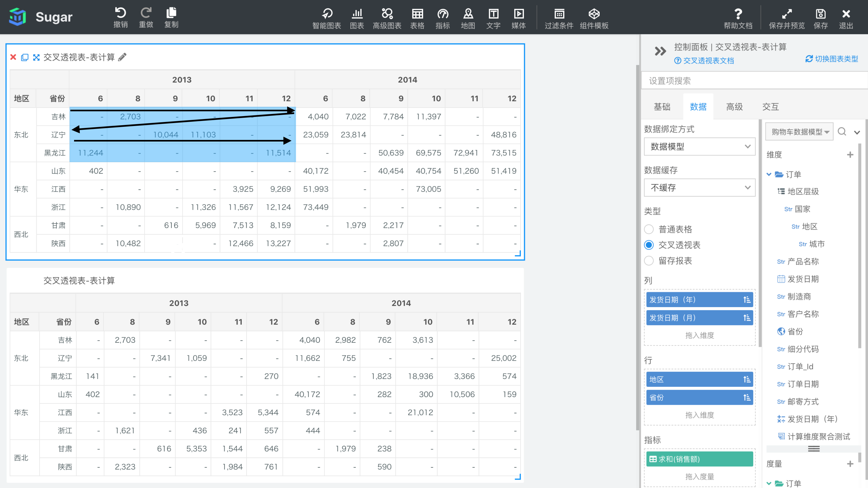Image resolution: width=868 pixels, height=488 pixels.
Task: Click 保存并预览 save and preview
Action: (787, 18)
